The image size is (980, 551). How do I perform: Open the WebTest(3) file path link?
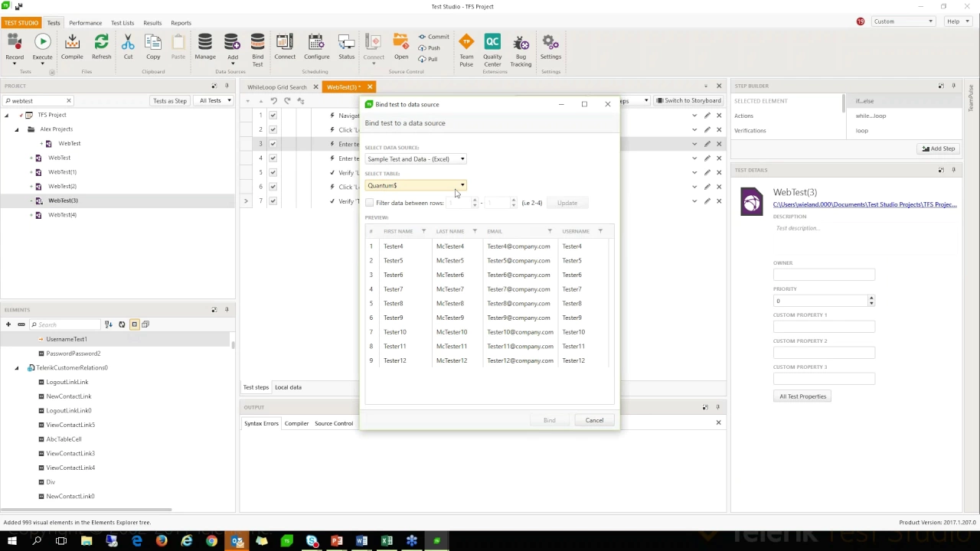click(x=864, y=204)
